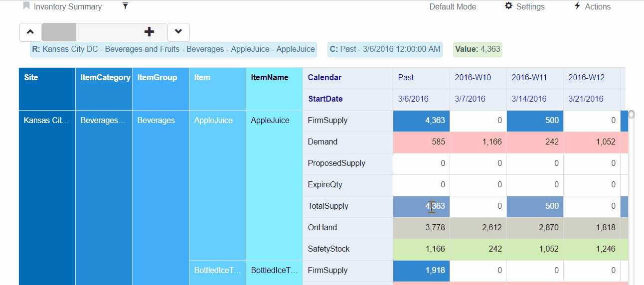Click the Actions lightning bolt icon

[x=577, y=6]
